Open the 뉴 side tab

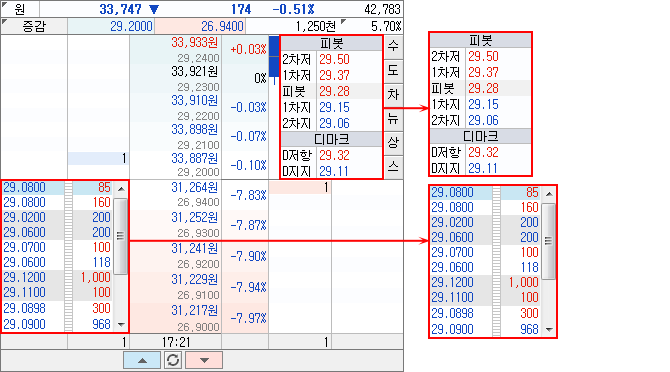pyautogui.click(x=393, y=118)
